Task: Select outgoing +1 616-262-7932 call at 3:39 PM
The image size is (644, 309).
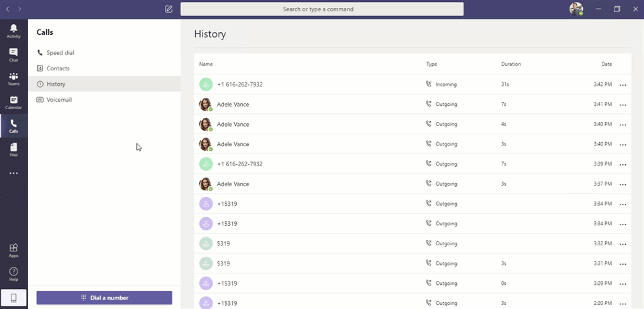Action: [x=413, y=164]
